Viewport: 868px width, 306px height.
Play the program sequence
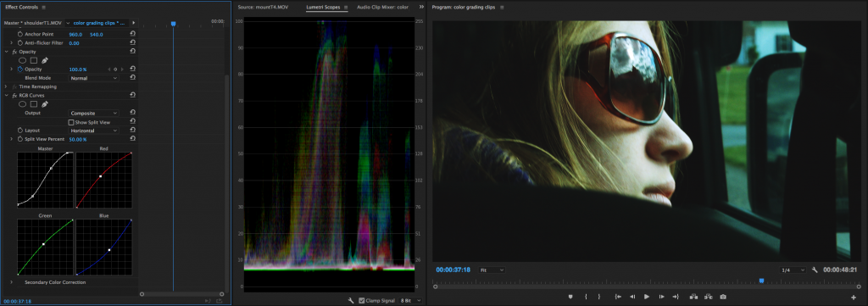(x=647, y=297)
